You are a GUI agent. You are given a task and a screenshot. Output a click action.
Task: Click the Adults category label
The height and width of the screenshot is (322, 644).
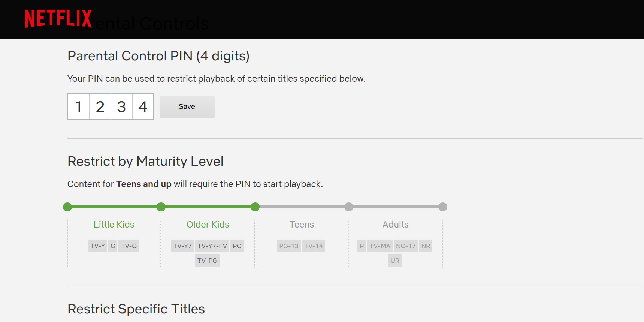(x=395, y=224)
